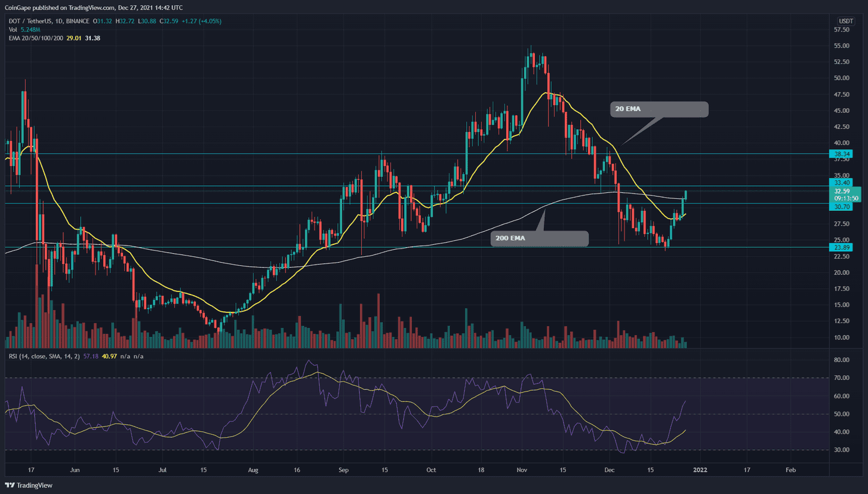The width and height of the screenshot is (868, 494).
Task: Click the Aug label on time axis
Action: (254, 471)
